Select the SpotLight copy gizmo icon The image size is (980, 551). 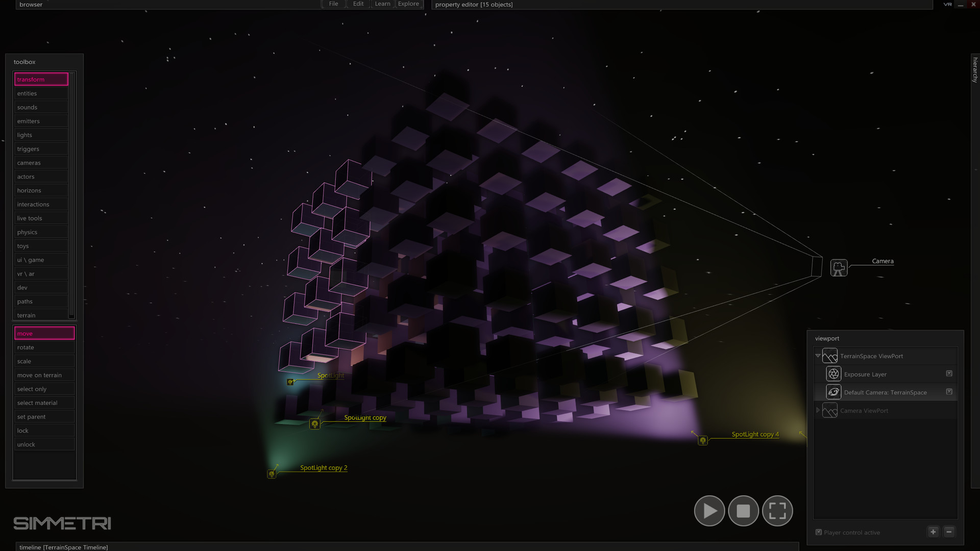[x=315, y=424]
